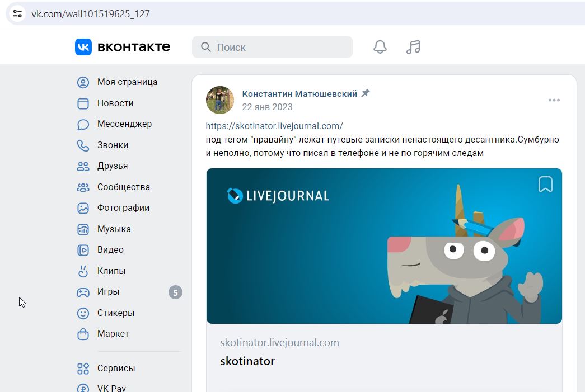Click the Мессенджер chat bubble icon
The image size is (585, 392).
83,125
